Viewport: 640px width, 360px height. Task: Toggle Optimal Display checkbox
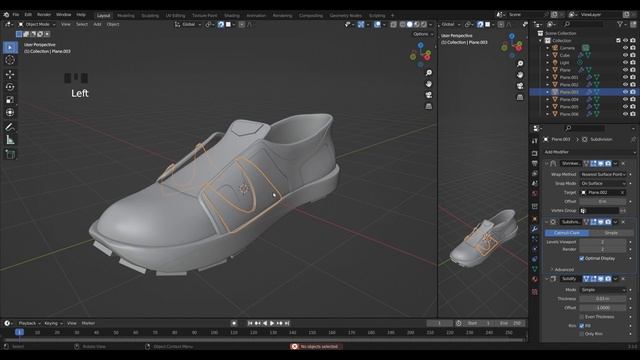(x=582, y=258)
